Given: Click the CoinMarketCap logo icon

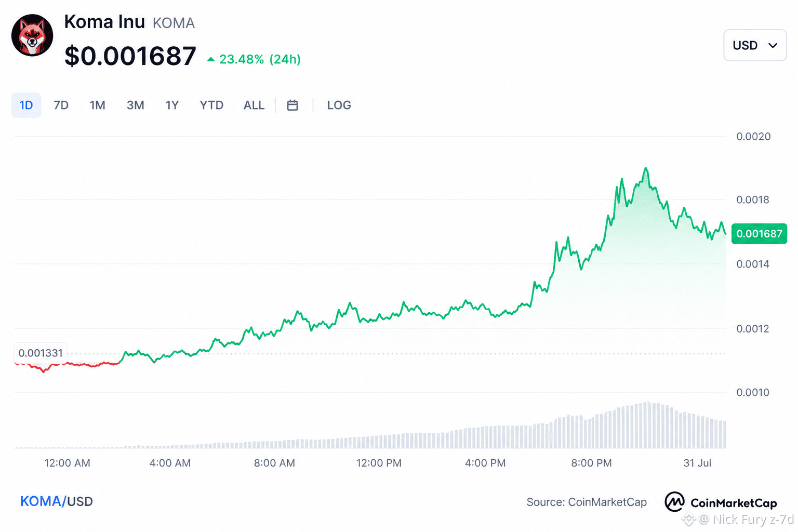Looking at the screenshot, I should 674,502.
